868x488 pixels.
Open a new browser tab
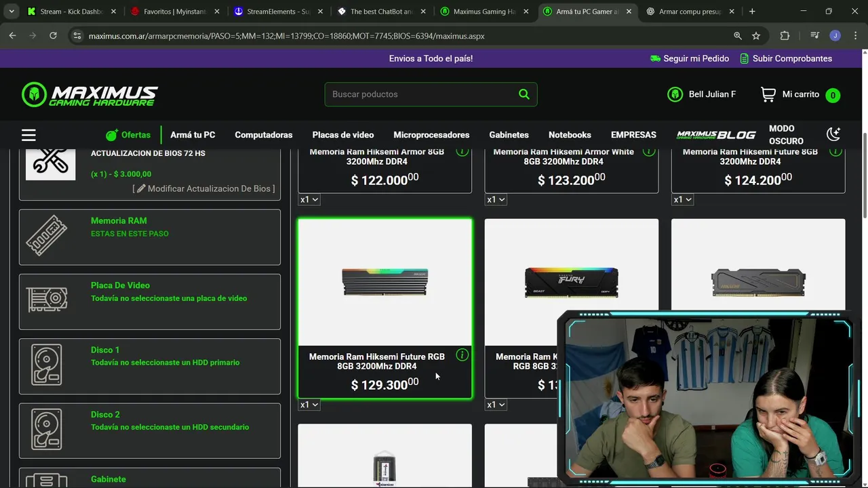click(x=752, y=12)
